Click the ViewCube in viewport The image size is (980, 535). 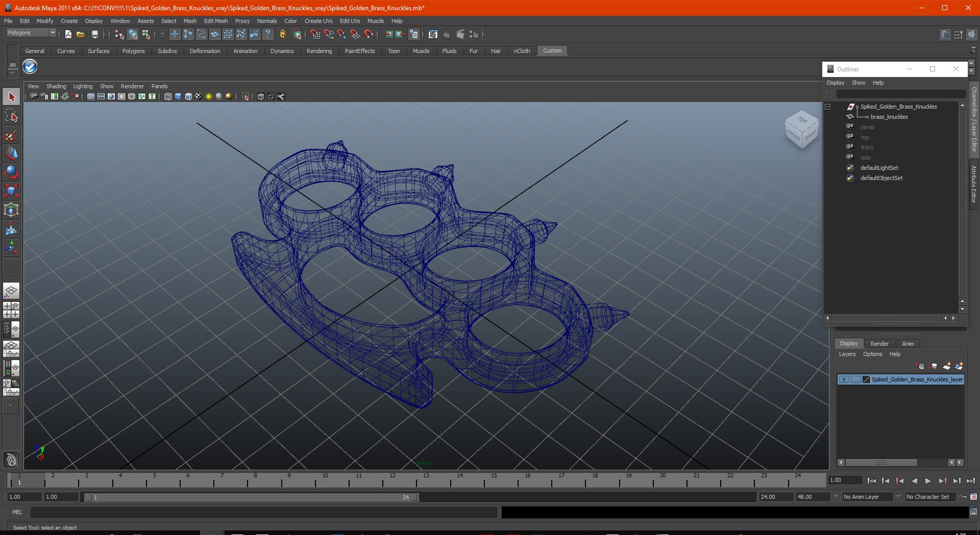[x=801, y=130]
